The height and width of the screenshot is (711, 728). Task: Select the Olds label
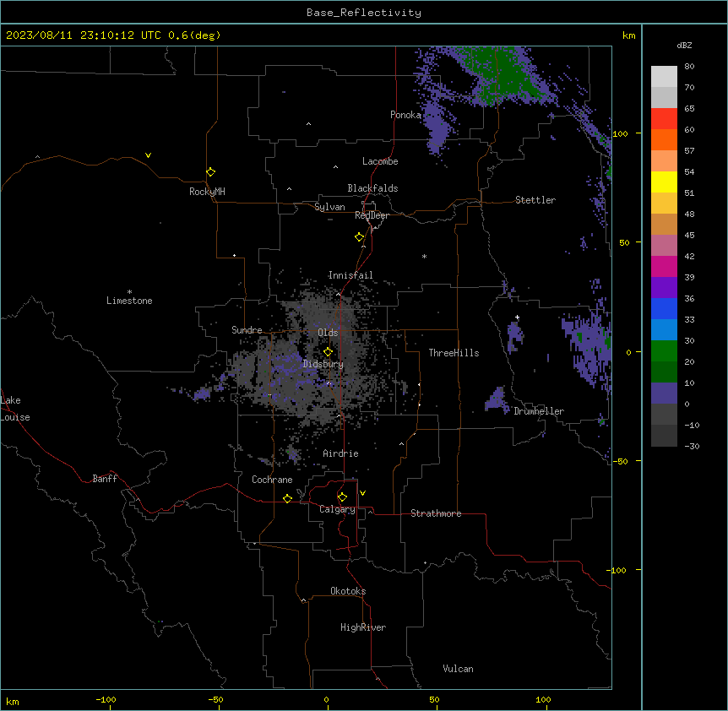tap(328, 333)
